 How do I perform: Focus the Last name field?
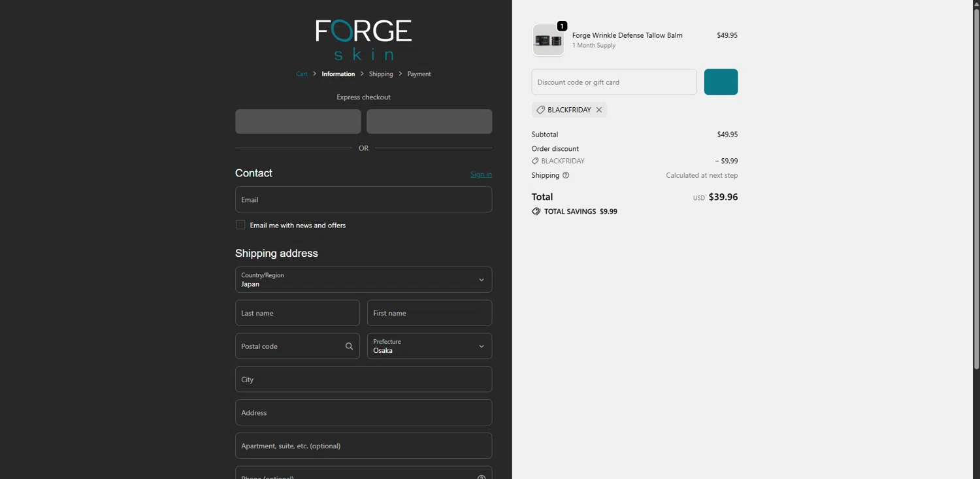297,313
